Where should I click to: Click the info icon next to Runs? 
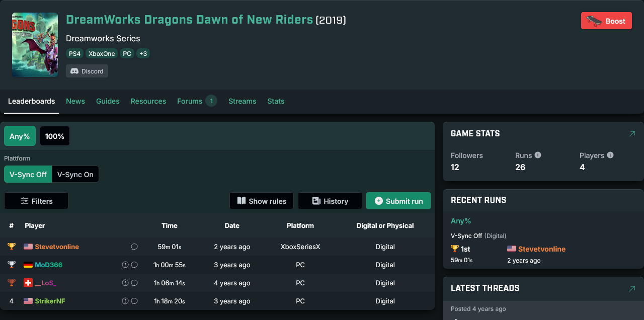538,155
